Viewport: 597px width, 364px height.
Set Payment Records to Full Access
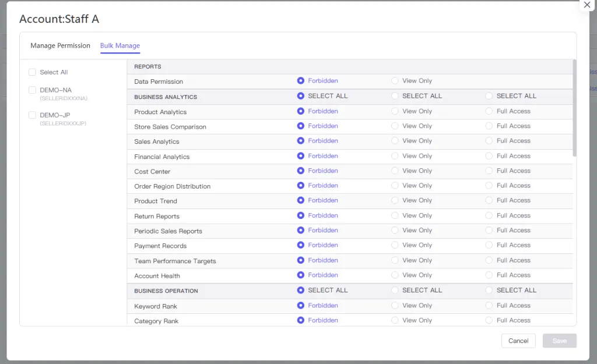pos(489,245)
